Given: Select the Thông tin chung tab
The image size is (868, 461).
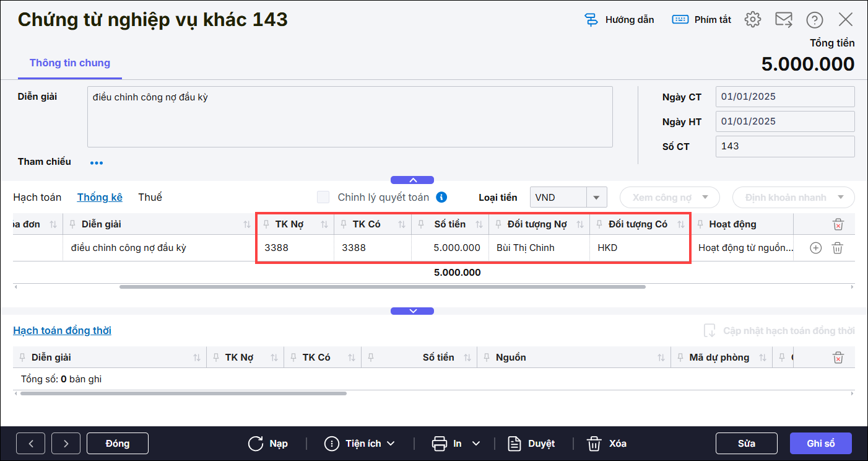Looking at the screenshot, I should (70, 63).
